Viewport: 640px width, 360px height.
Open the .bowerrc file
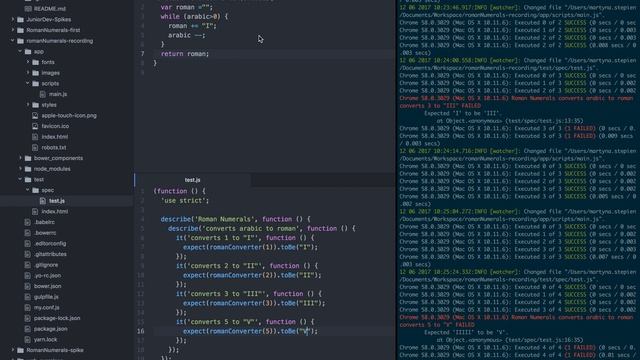pos(45,233)
